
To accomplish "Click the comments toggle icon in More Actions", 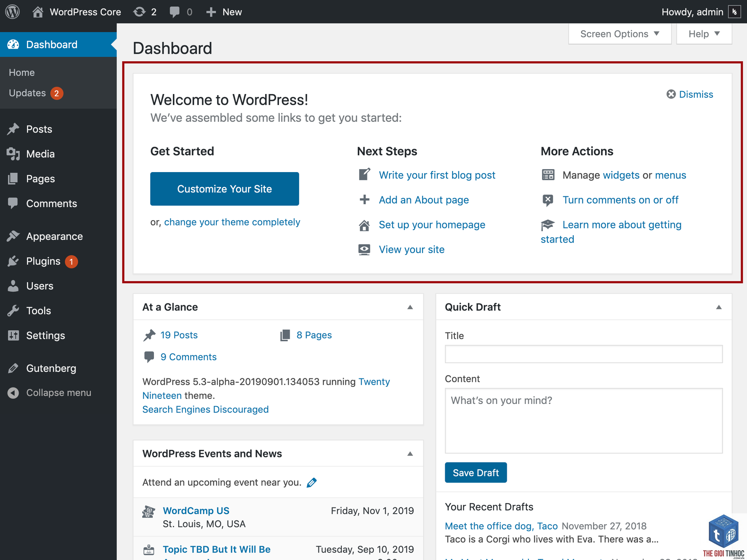I will point(548,200).
